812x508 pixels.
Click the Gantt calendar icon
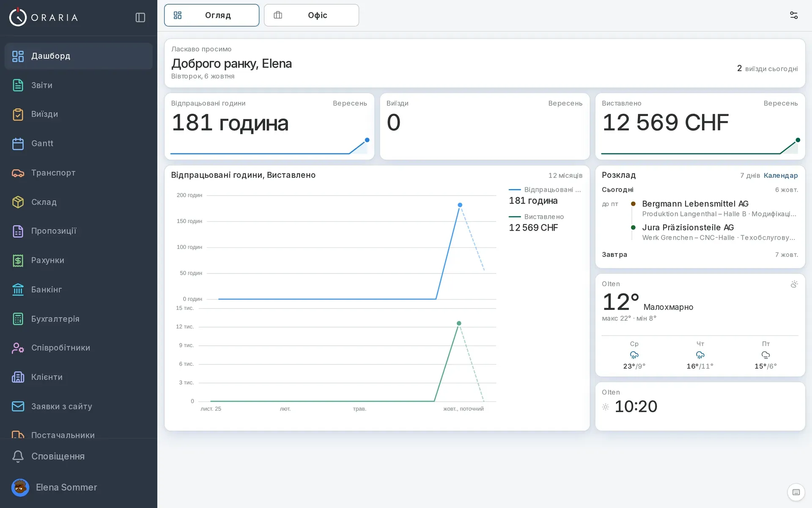[x=18, y=144]
